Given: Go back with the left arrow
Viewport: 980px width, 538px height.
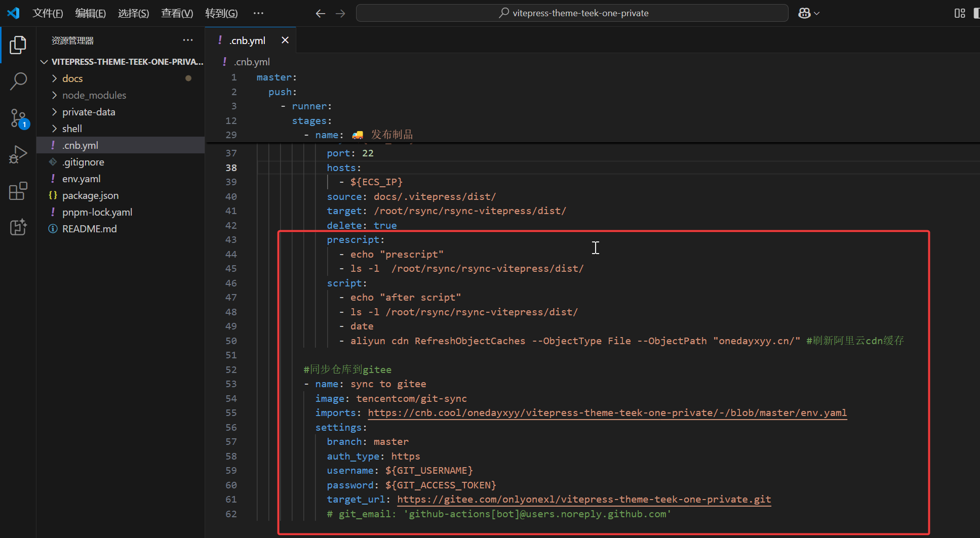Looking at the screenshot, I should [320, 13].
